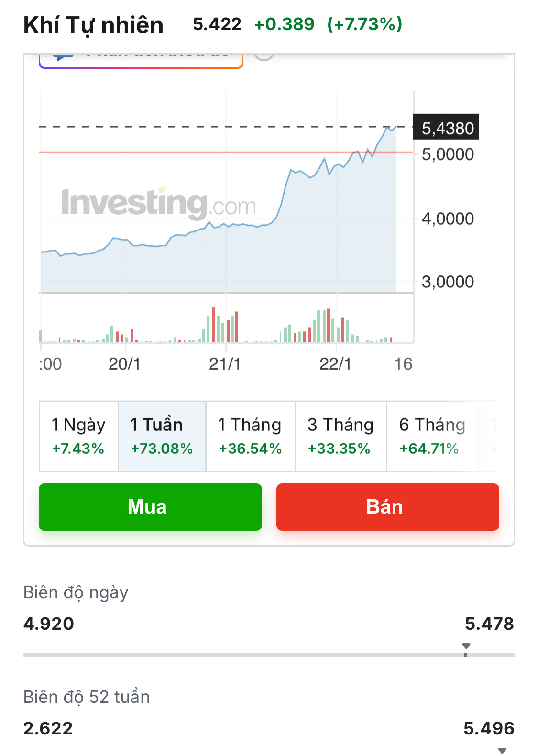Click the tallest volume bar near 21/1
The height and width of the screenshot is (756, 538).
click(214, 324)
